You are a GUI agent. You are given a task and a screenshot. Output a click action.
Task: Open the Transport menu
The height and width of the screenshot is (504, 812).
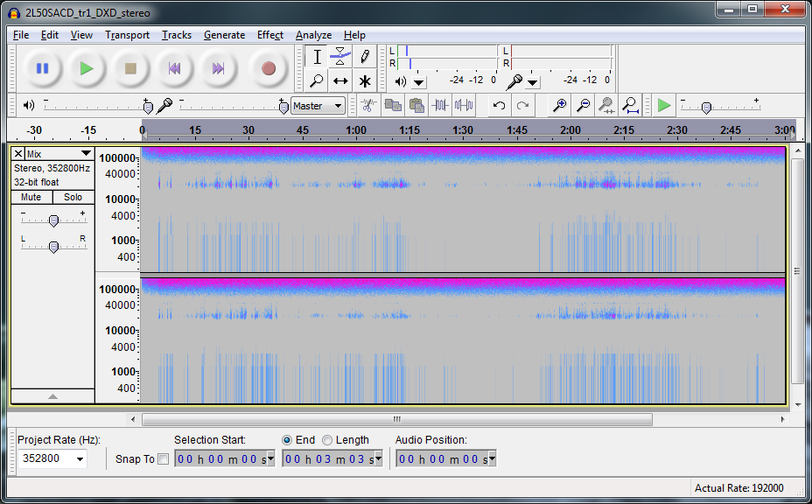pos(128,35)
